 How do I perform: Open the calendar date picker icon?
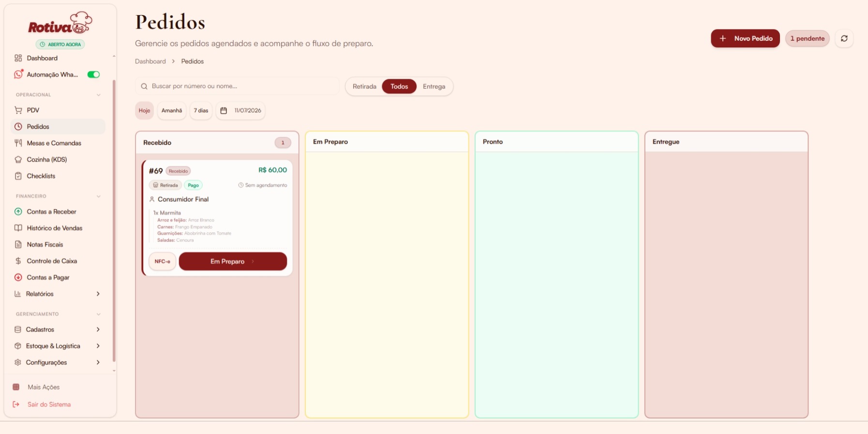[224, 111]
